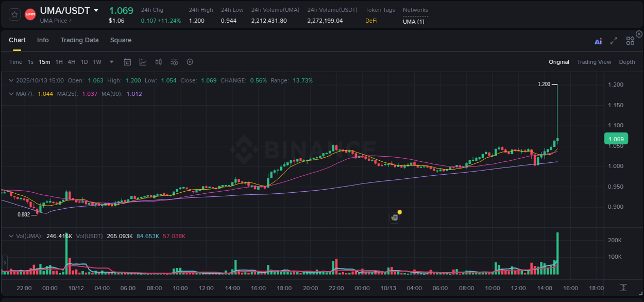Open the AI analysis feature
Viewport: 644px width, 302px height.
598,41
